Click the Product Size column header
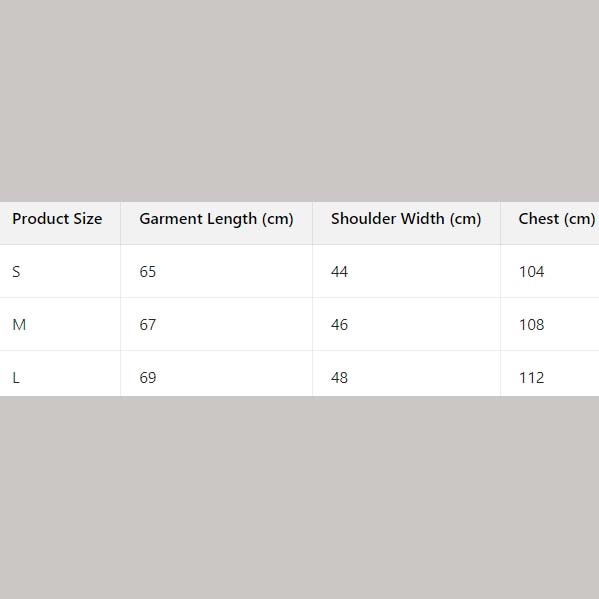 (57, 219)
